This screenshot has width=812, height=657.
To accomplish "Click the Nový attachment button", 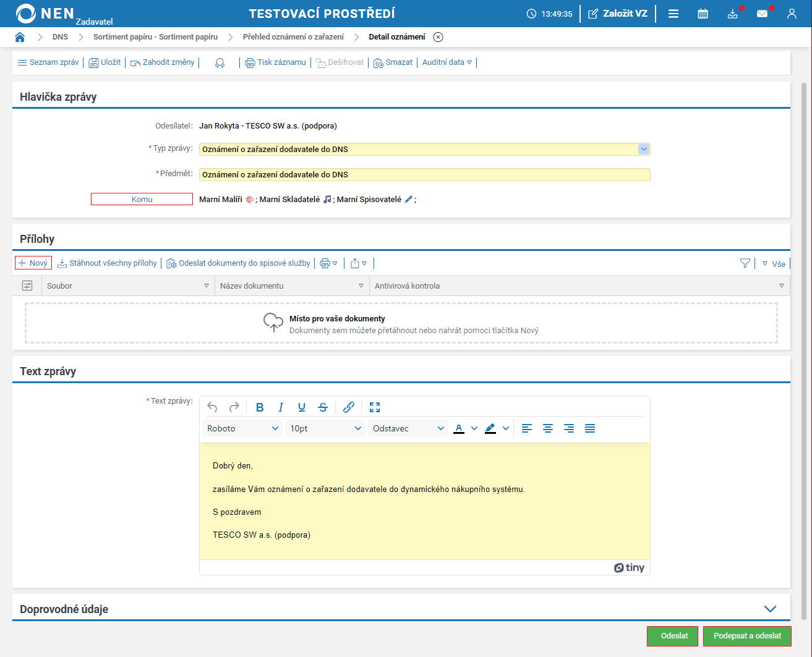I will click(33, 263).
